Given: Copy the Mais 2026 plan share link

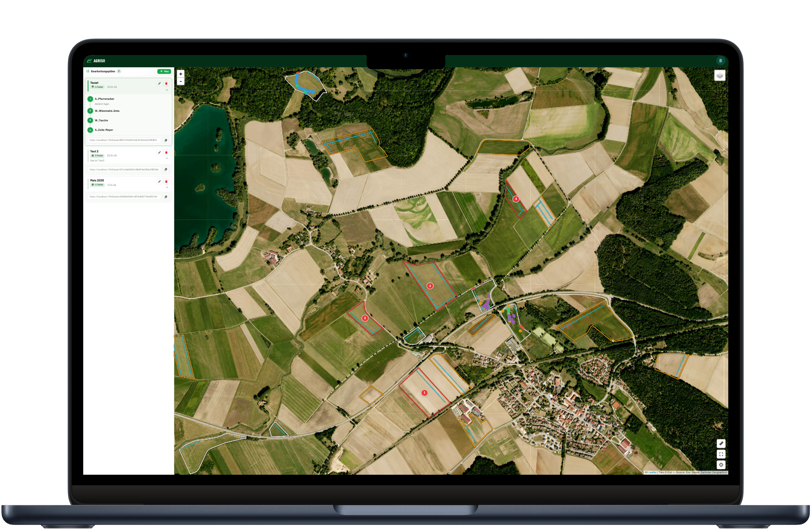Looking at the screenshot, I should pyautogui.click(x=166, y=197).
